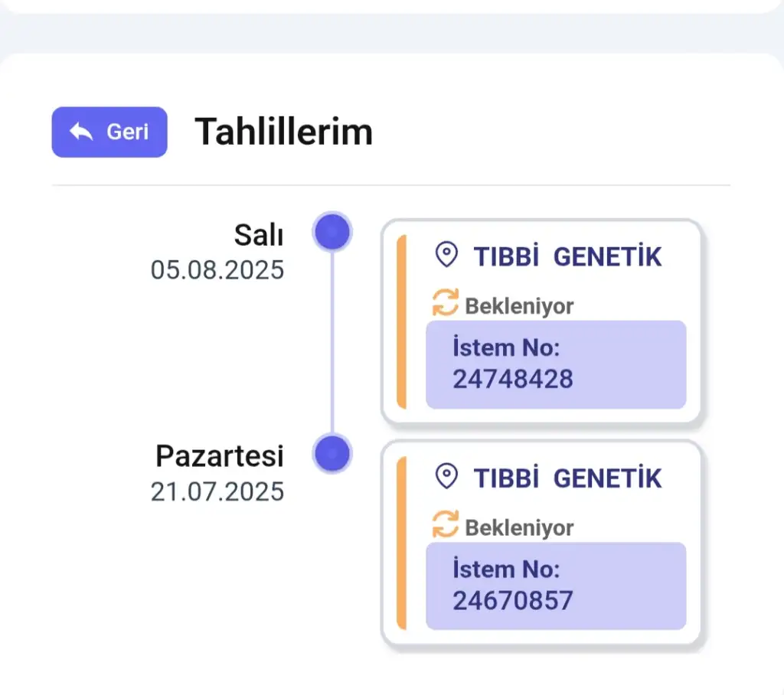Image resolution: width=784 pixels, height=695 pixels.
Task: Select the Pazartesi timeline dot
Action: [332, 454]
